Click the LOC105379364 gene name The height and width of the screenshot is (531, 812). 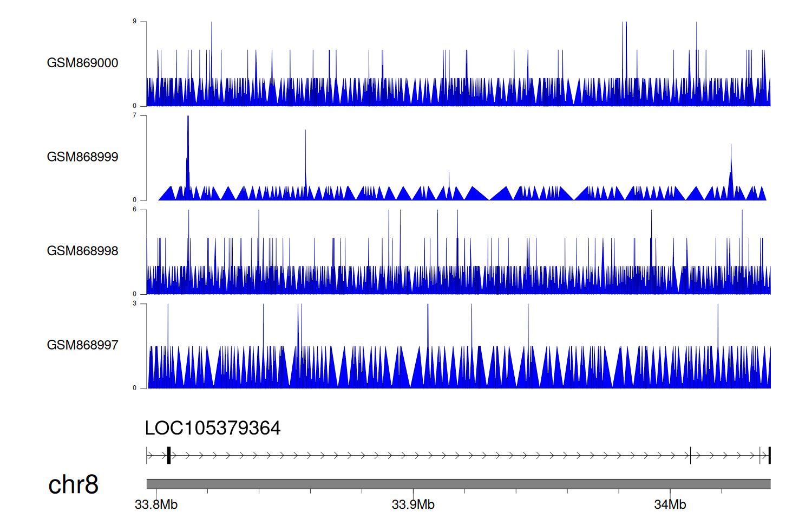pos(213,428)
